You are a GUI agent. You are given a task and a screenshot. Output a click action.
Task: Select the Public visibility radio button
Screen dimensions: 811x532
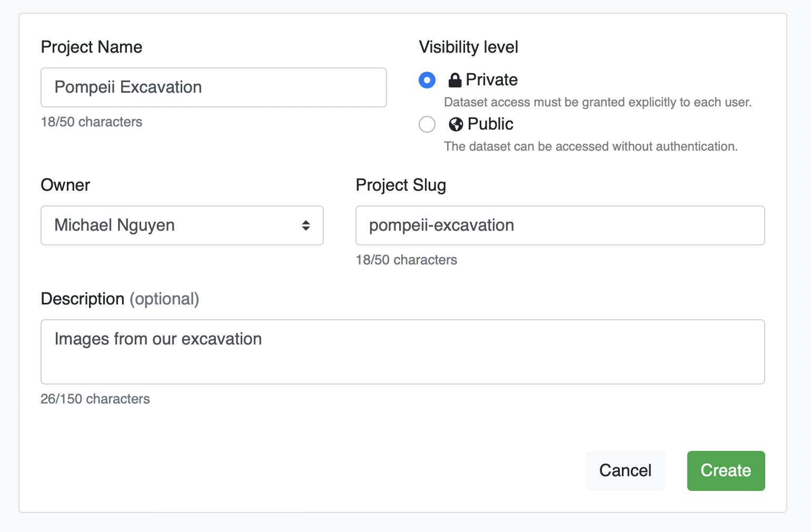[427, 124]
